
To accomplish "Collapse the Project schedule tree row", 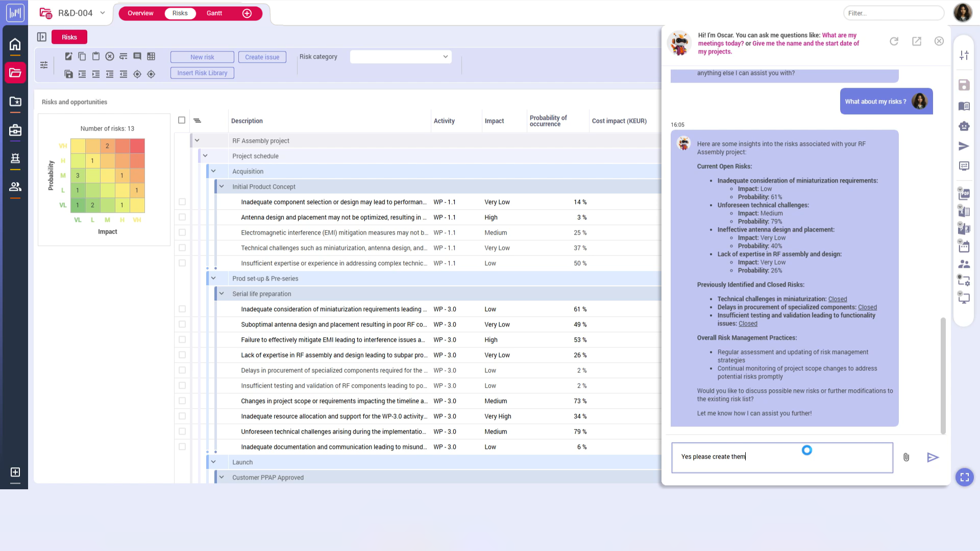I will [x=205, y=156].
